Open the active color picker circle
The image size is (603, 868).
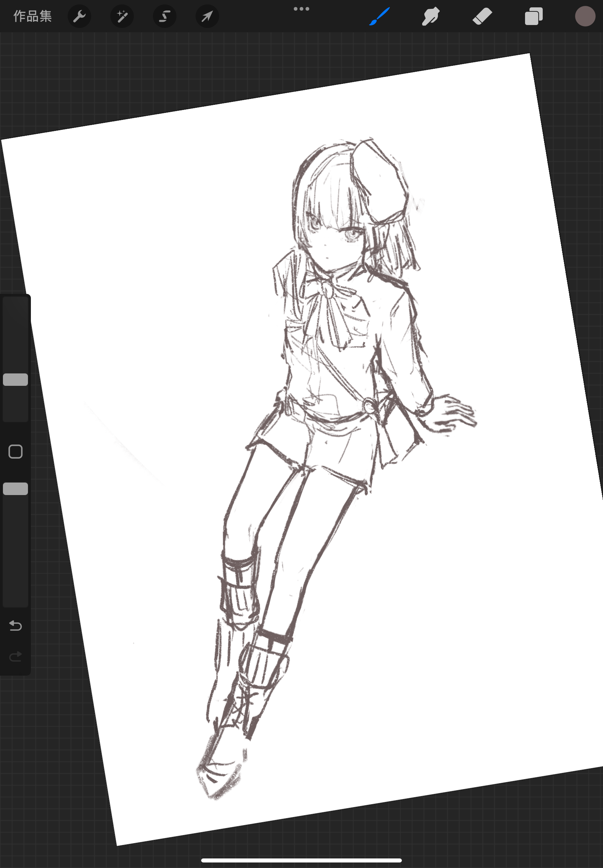tap(585, 16)
